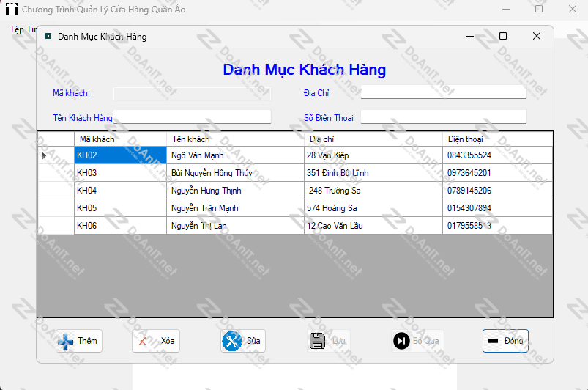Focus the Tên Khách Hàng input field

(192, 117)
